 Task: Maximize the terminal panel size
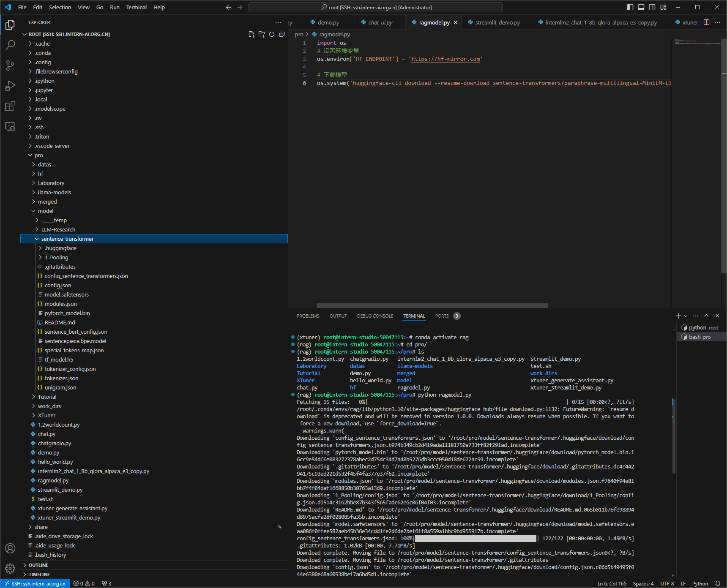point(706,316)
